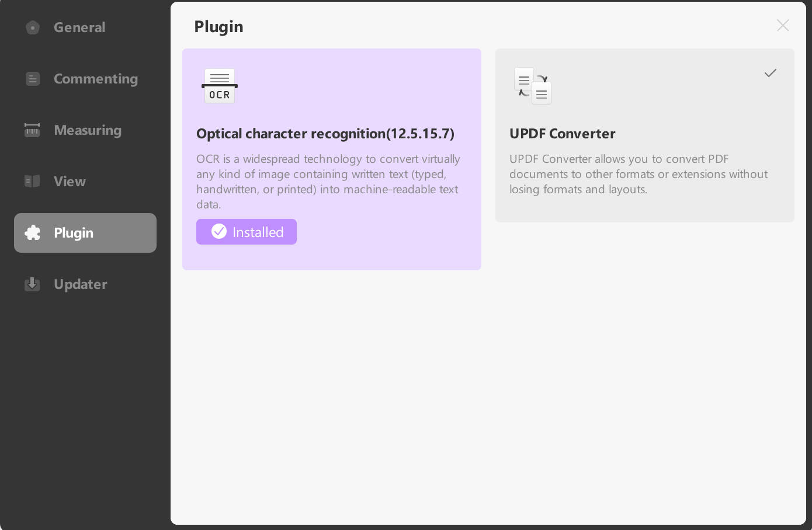Click the OCR plugin icon
812x530 pixels.
click(220, 86)
